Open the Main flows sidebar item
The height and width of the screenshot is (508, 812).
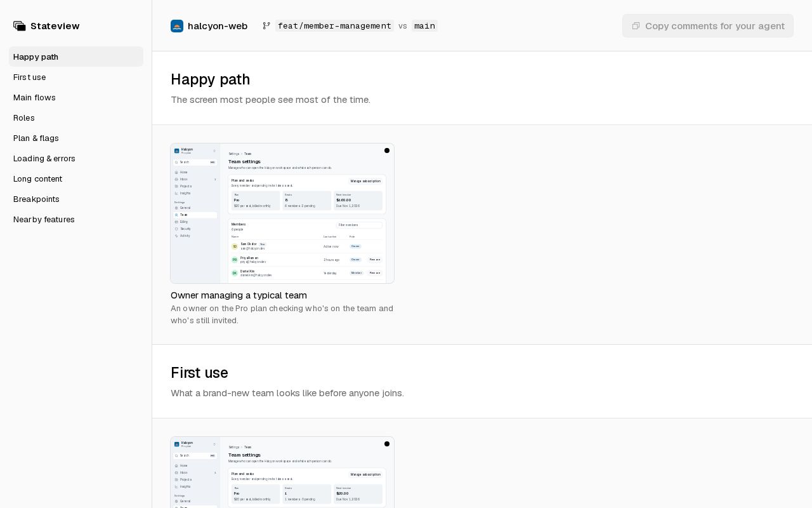click(x=76, y=97)
